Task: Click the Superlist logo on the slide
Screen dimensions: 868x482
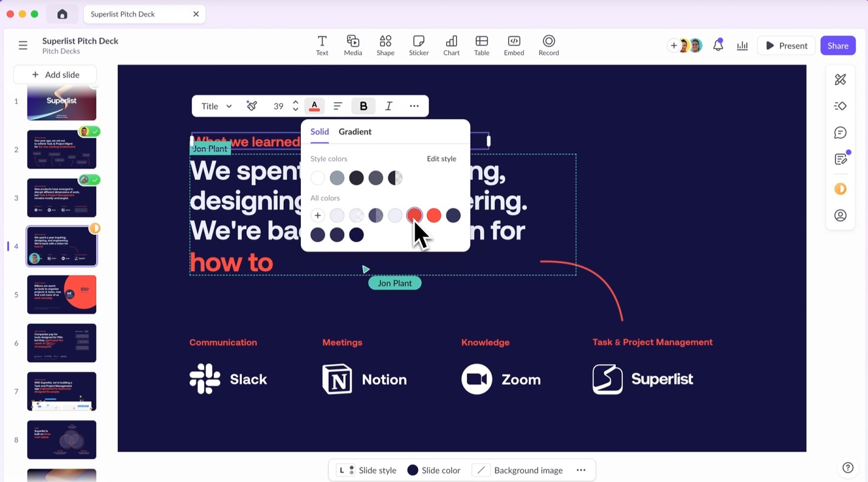Action: pyautogui.click(x=642, y=379)
